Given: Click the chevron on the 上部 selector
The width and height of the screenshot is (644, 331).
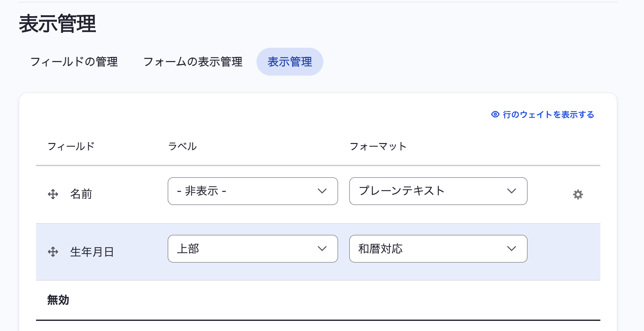Looking at the screenshot, I should (x=322, y=249).
